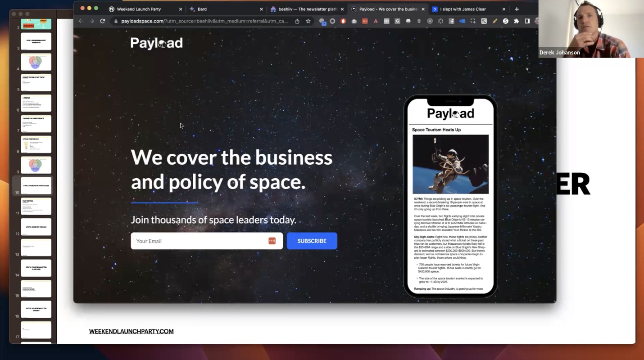Screen dimensions: 644x360
Task: Click the QR code extension icon
Action: pyautogui.click(x=484, y=21)
